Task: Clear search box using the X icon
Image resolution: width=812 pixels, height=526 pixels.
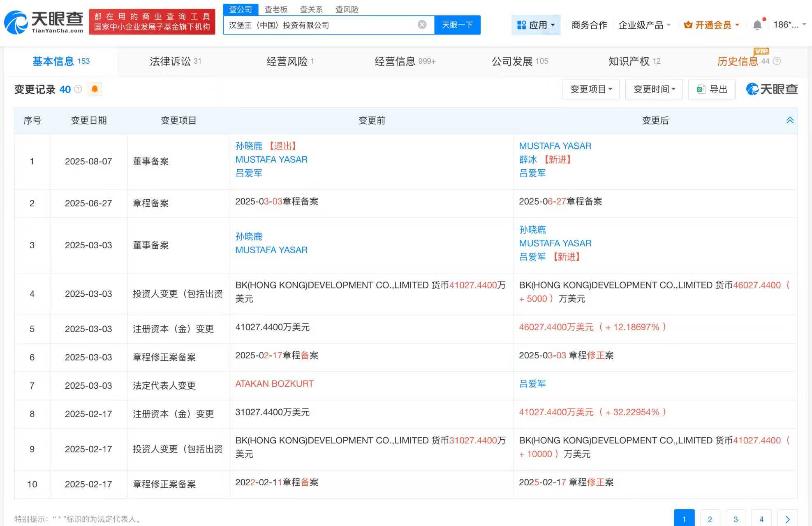Action: point(422,24)
